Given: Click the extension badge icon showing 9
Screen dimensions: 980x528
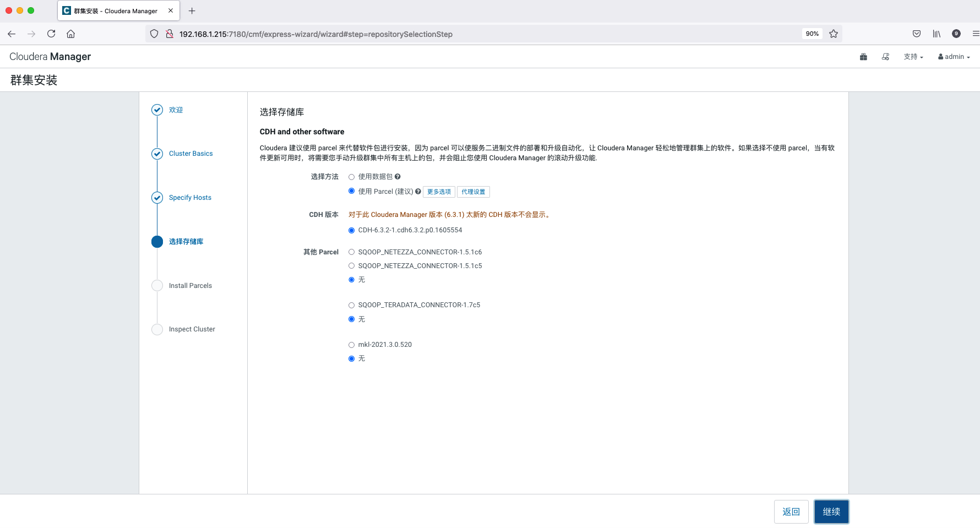Looking at the screenshot, I should tap(956, 34).
